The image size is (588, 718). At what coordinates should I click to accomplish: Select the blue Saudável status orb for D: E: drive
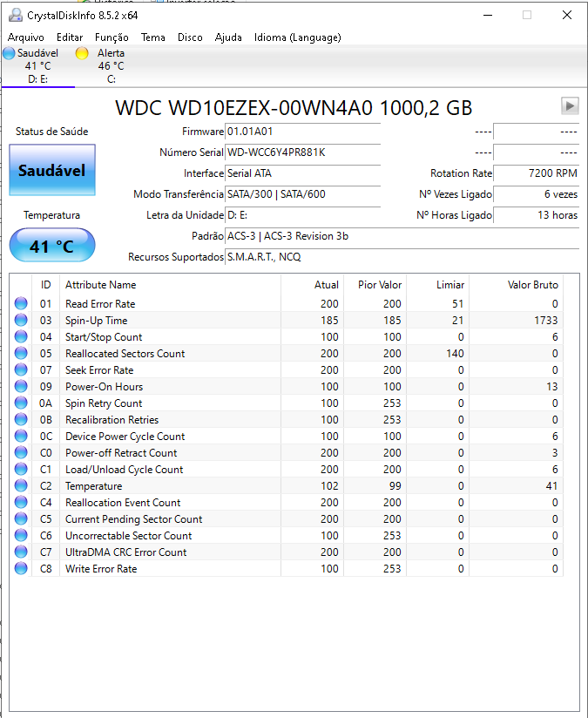coord(9,53)
